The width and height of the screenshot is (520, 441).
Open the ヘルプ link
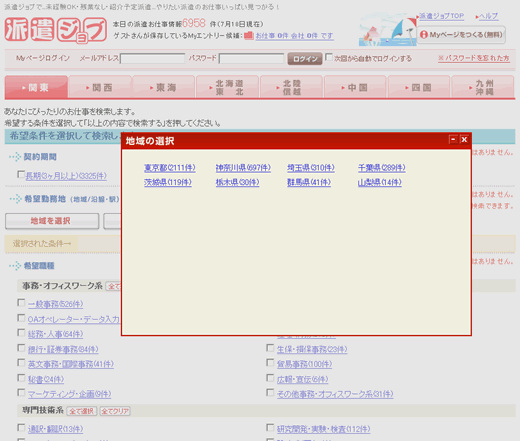[x=489, y=16]
